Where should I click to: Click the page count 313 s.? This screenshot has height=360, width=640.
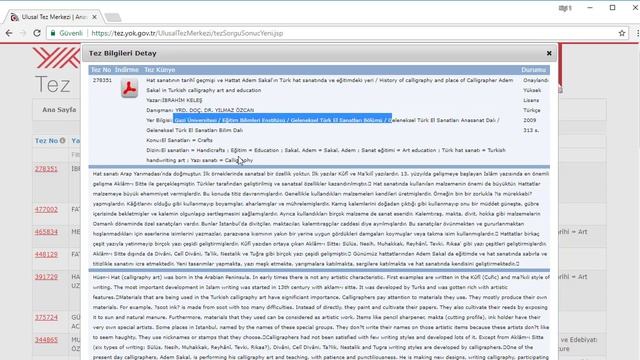(x=531, y=130)
